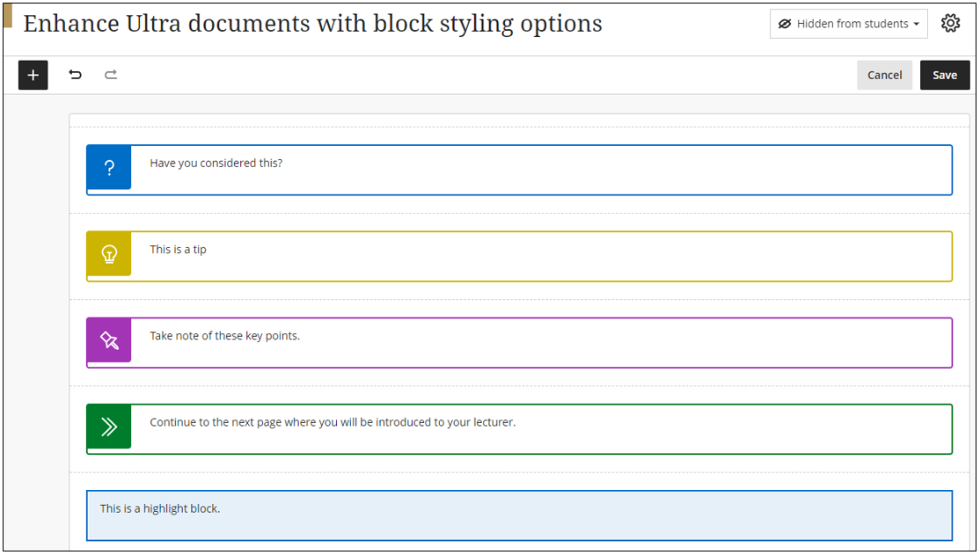Click the yellow lightbulb tip icon
Viewport: 980px width, 555px height.
click(109, 254)
